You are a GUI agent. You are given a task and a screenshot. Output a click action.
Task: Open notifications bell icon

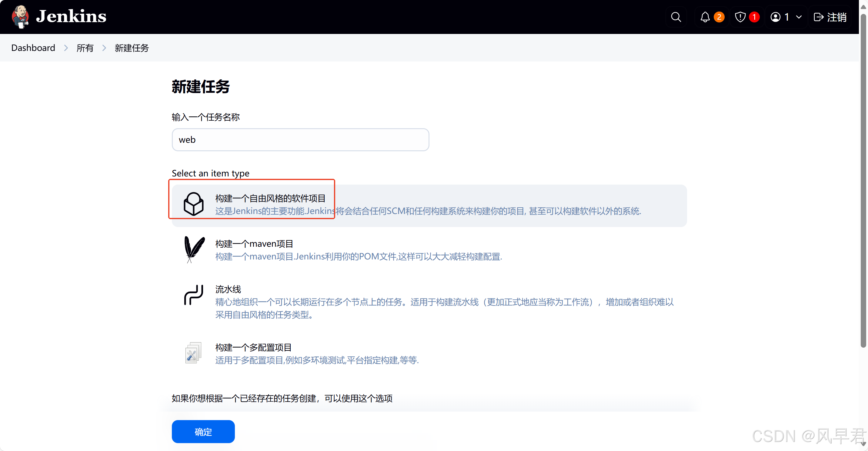point(705,17)
